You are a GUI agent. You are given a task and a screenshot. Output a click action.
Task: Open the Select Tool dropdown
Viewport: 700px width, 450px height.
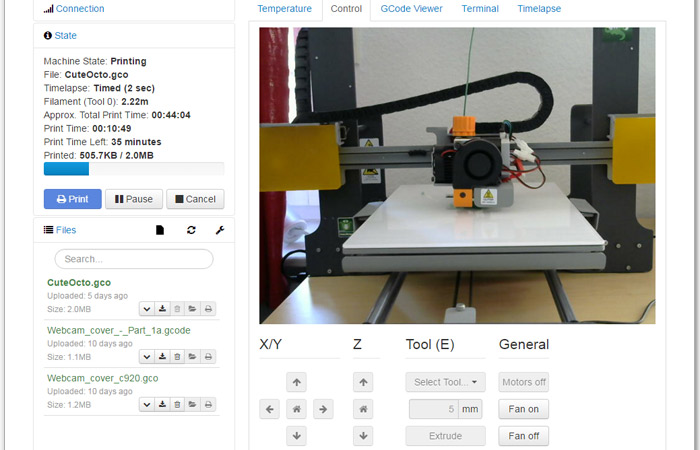(445, 382)
